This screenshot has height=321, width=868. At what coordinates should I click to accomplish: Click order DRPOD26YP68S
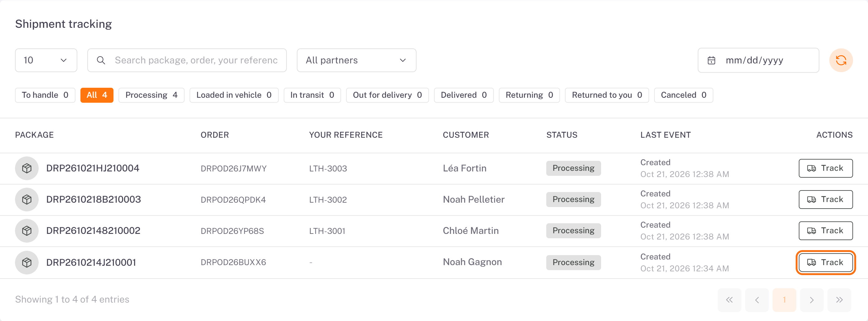pos(232,231)
